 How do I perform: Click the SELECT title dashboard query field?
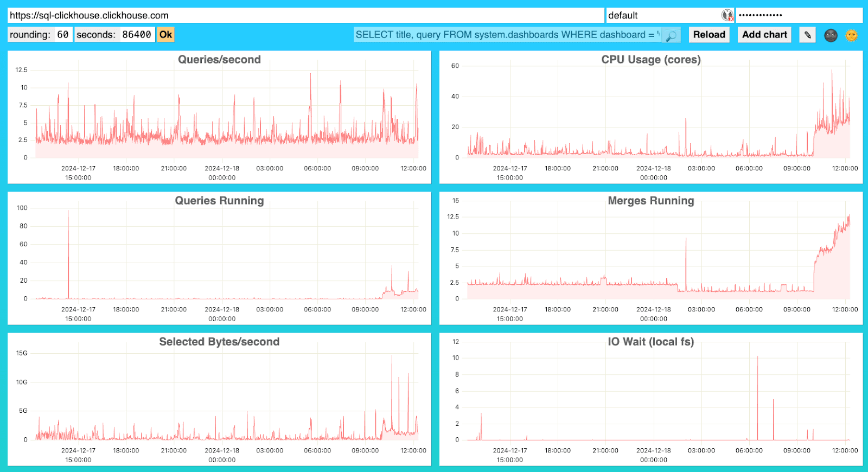tap(507, 35)
